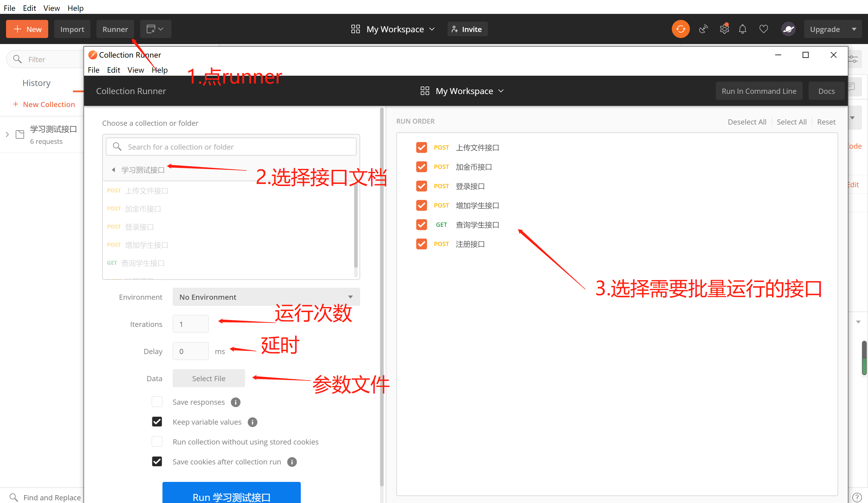Open the No Environment dropdown
868x503 pixels.
click(x=266, y=297)
